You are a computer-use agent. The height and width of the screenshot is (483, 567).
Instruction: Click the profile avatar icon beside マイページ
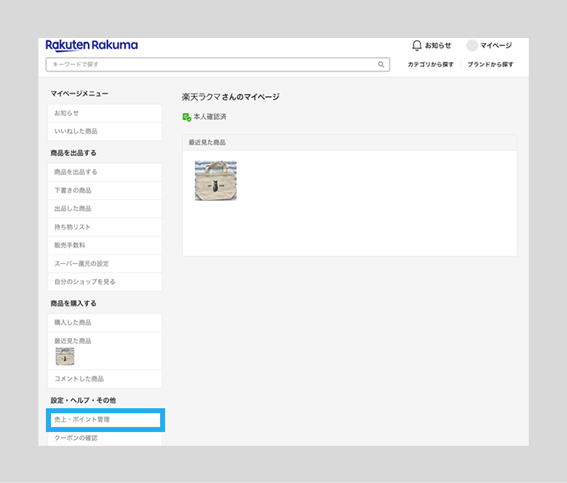(x=472, y=46)
